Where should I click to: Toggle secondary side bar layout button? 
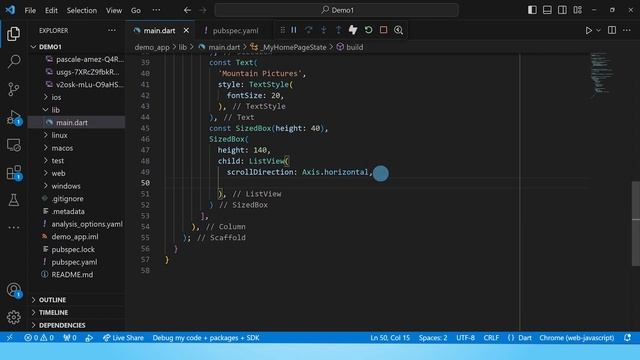coord(562,10)
